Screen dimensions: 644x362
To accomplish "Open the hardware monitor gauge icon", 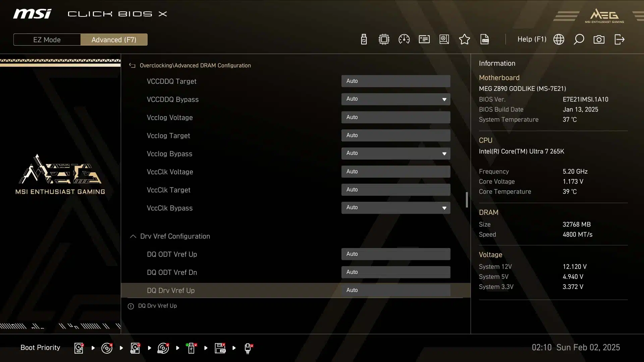I will 404,40.
